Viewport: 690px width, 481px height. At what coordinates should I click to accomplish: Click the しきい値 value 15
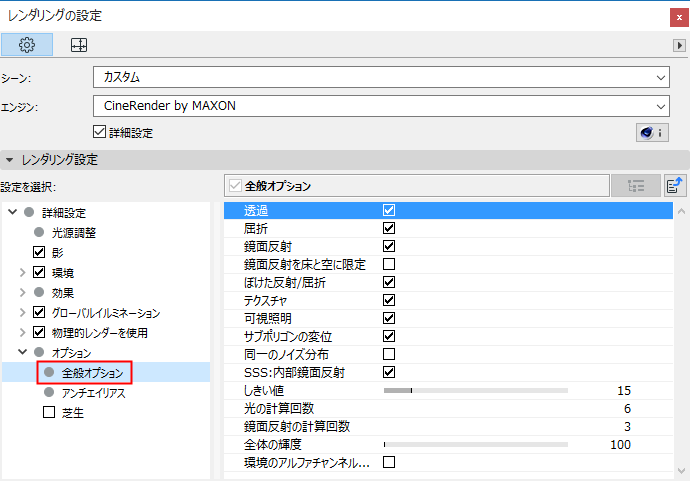tap(624, 390)
